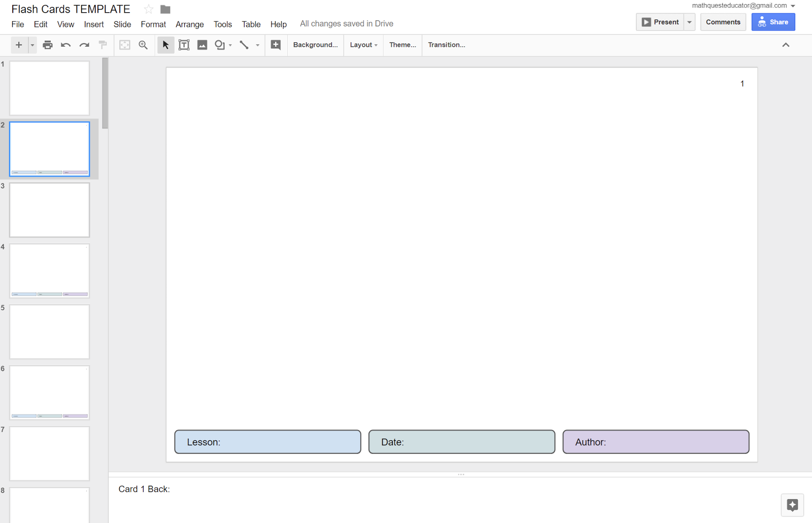Image resolution: width=812 pixels, height=523 pixels.
Task: Open the Insert image tool
Action: [x=202, y=45]
